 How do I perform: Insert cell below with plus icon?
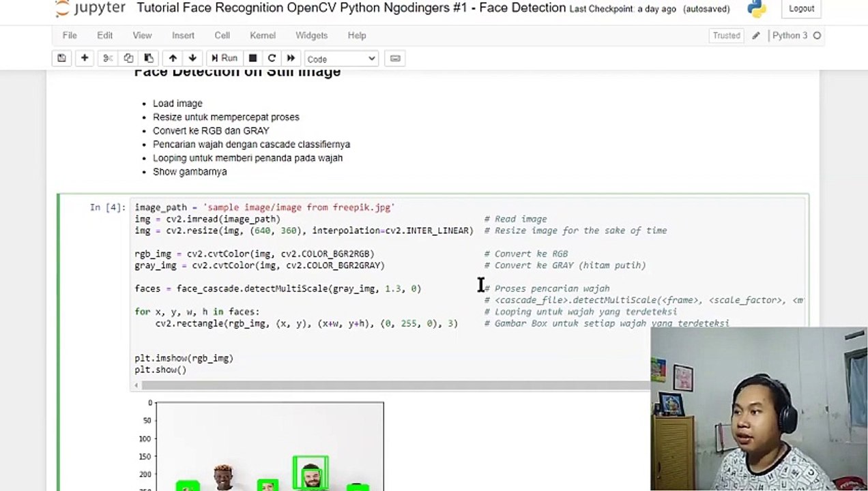coord(85,59)
